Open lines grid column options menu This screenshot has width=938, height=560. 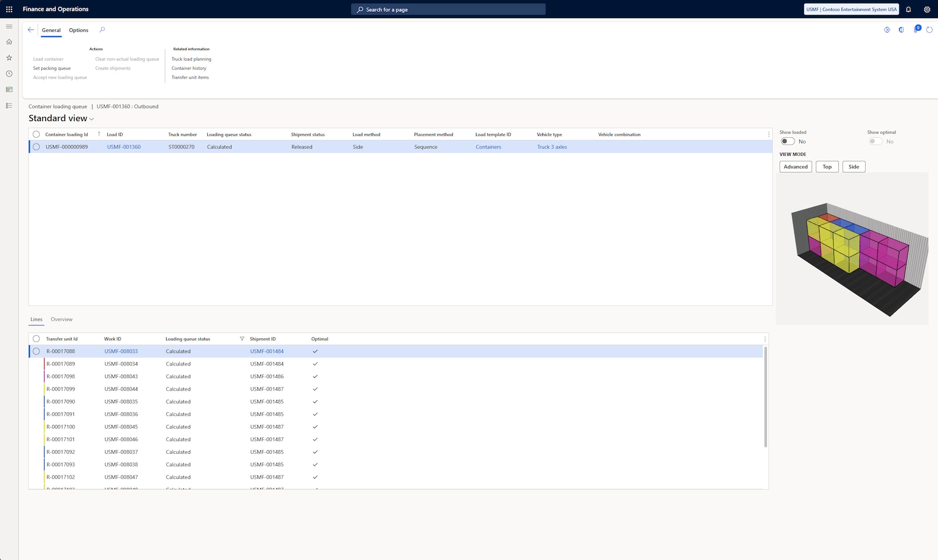(x=765, y=339)
